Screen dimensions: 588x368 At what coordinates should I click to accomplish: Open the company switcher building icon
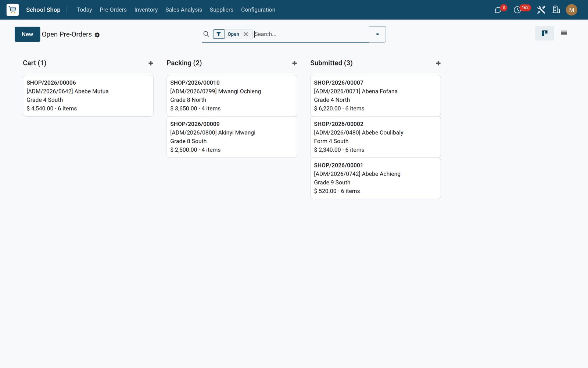point(556,10)
